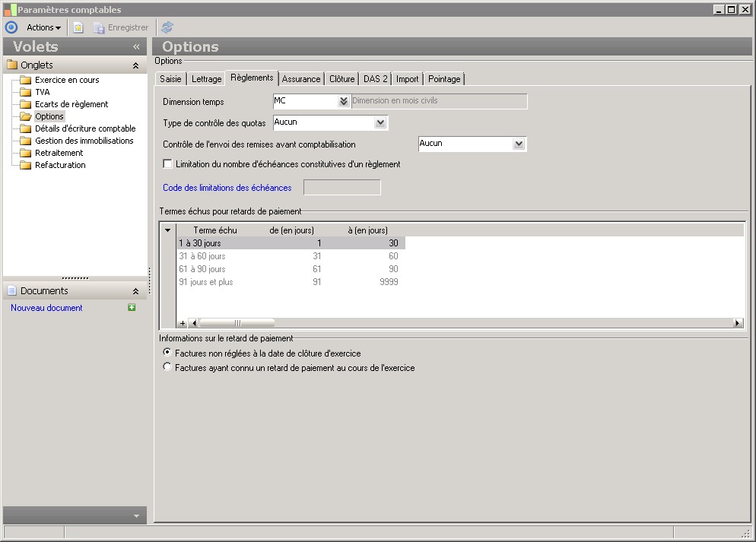
Task: Select the 31 à 60 jours table row
Action: tap(202, 257)
